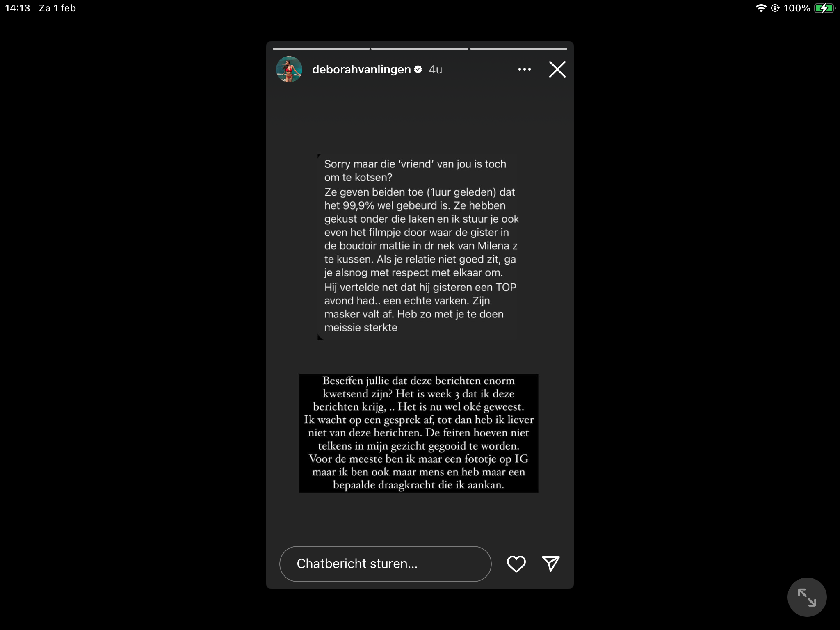The image size is (840, 630).
Task: Expand to fullscreen with the arrows button
Action: tap(807, 597)
